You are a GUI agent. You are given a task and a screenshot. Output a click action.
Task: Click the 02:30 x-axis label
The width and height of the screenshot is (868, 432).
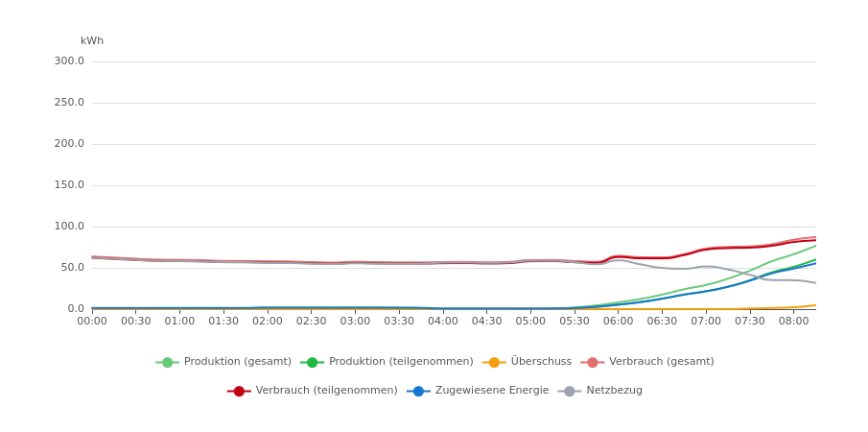(312, 322)
